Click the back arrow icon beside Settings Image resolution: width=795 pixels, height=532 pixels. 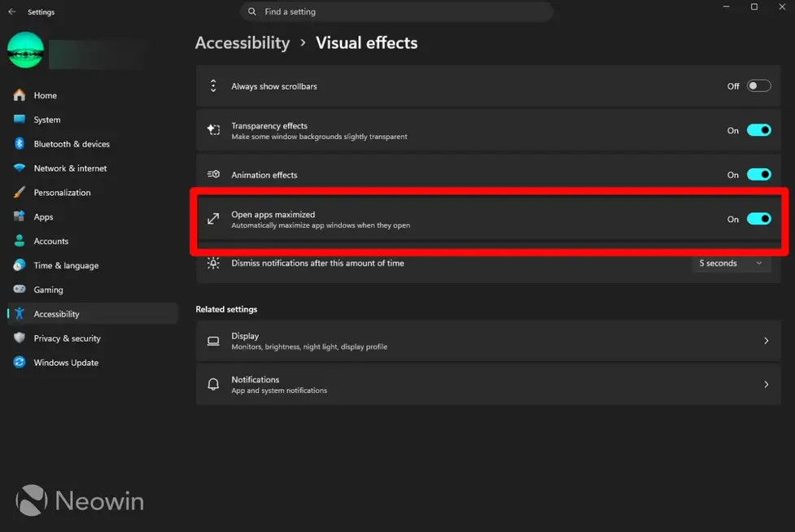click(x=12, y=11)
